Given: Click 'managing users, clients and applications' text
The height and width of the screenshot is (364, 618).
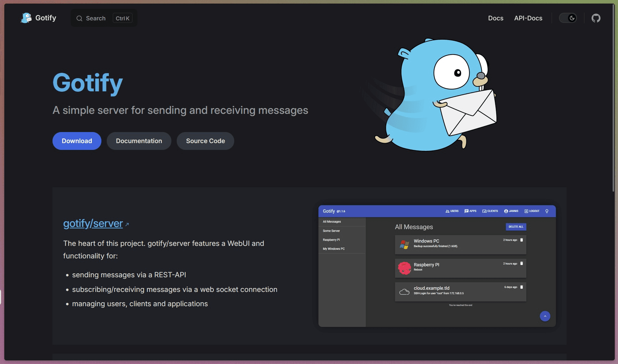Looking at the screenshot, I should pos(140,304).
